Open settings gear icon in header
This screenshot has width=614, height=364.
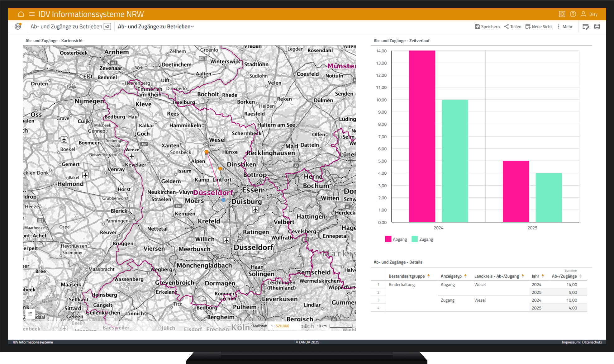pyautogui.click(x=562, y=14)
